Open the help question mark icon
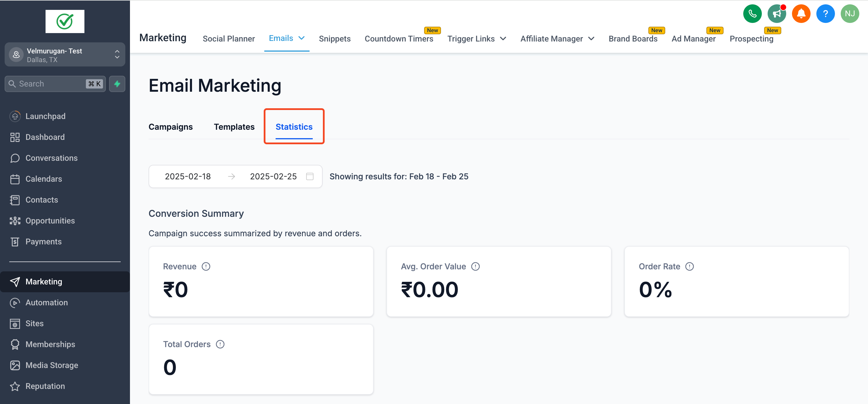868x404 pixels. (x=826, y=13)
